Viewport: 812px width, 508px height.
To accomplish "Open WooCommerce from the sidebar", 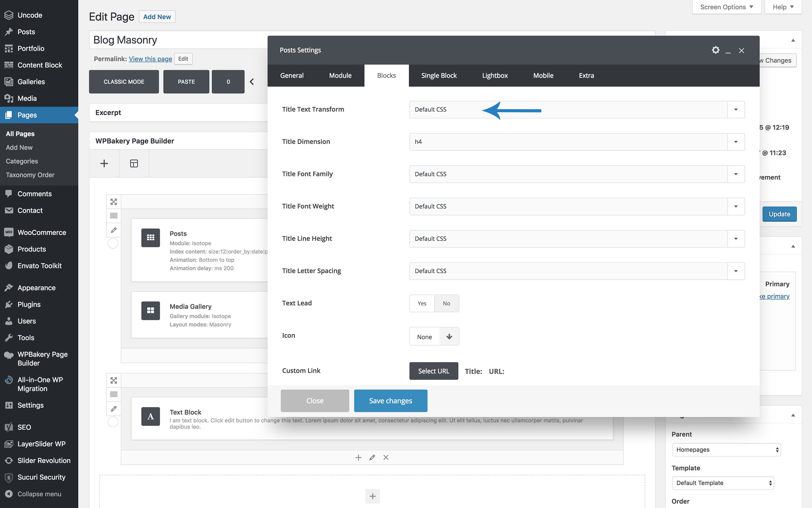I will click(42, 232).
